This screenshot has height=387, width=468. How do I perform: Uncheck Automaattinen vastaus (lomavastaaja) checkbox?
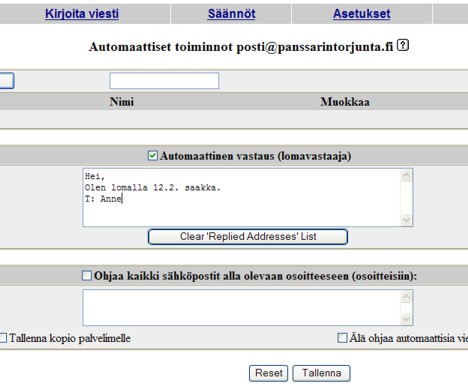pos(153,156)
